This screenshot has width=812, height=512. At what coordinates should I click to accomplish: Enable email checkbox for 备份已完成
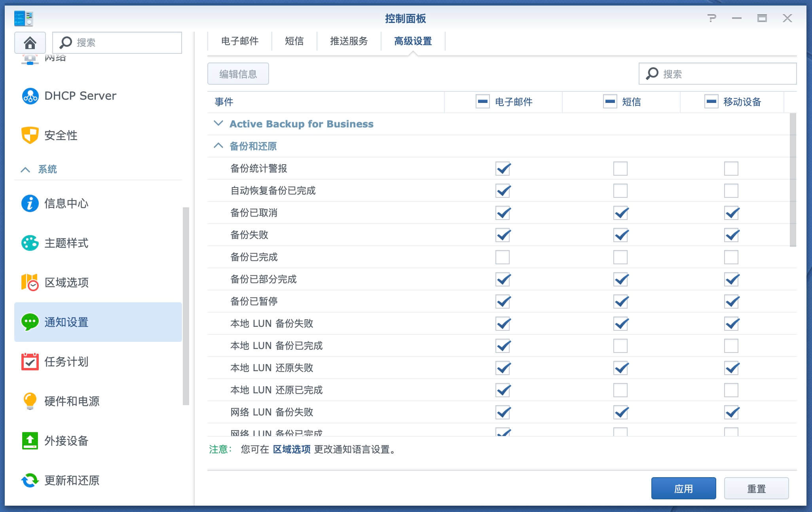point(503,257)
